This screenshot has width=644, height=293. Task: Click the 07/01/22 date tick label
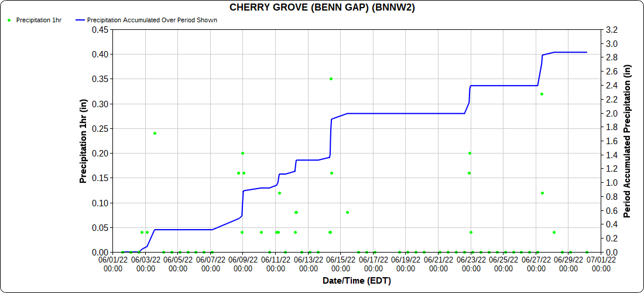(601, 263)
